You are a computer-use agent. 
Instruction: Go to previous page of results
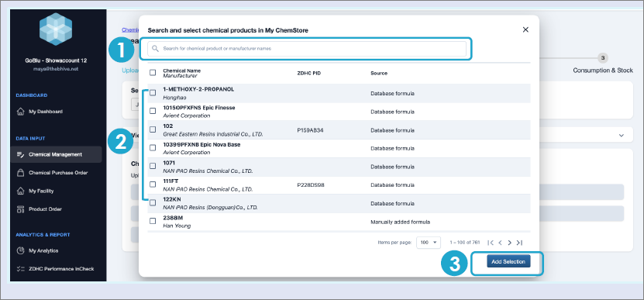500,243
